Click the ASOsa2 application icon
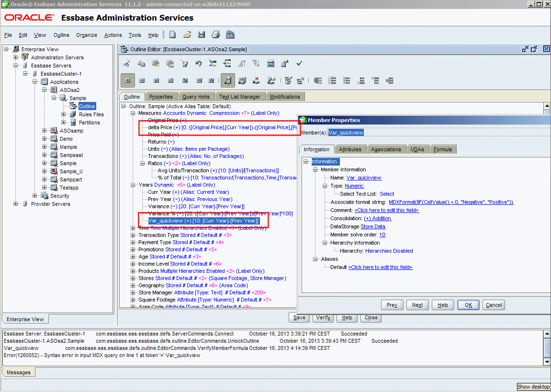This screenshot has width=551, height=392. coord(54,90)
